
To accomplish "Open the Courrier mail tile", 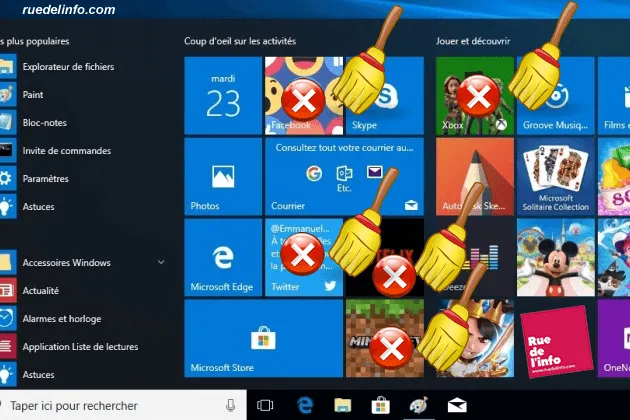I will (x=344, y=177).
